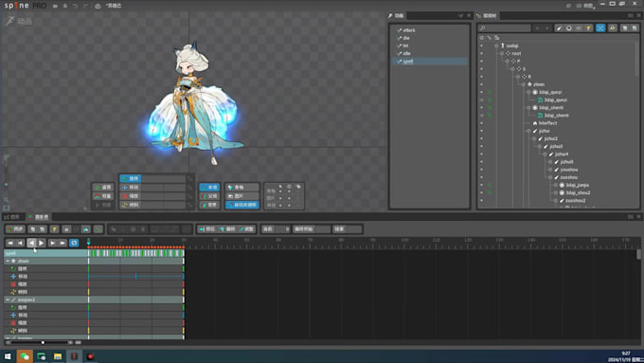Toggle the loop playback button
Screen dimensions: 644x363
[74, 243]
